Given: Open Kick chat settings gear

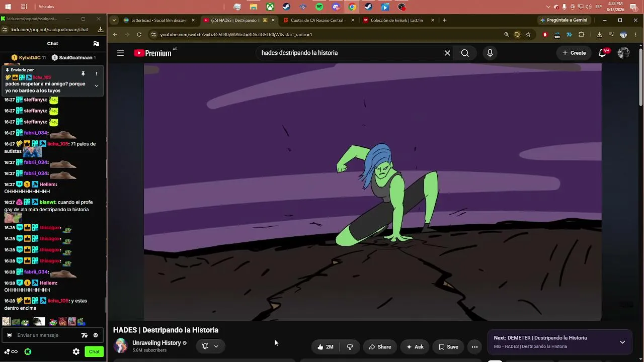Looking at the screenshot, I should 76,351.
